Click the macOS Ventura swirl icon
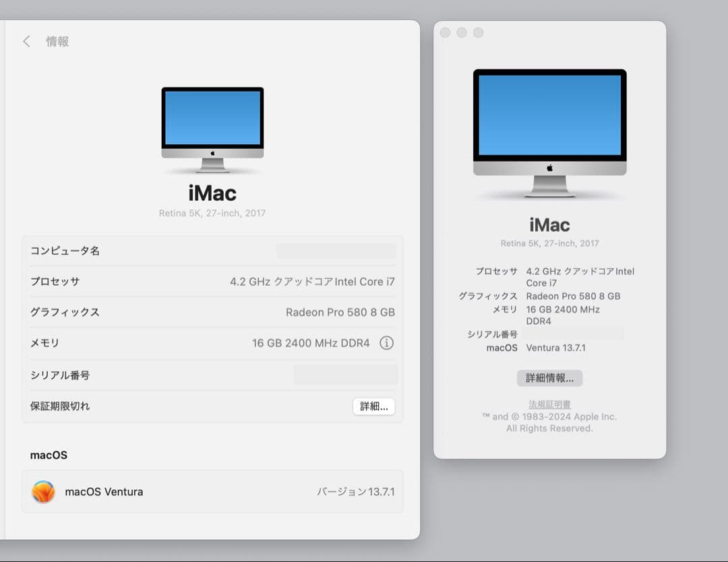Image resolution: width=728 pixels, height=562 pixels. (x=44, y=492)
